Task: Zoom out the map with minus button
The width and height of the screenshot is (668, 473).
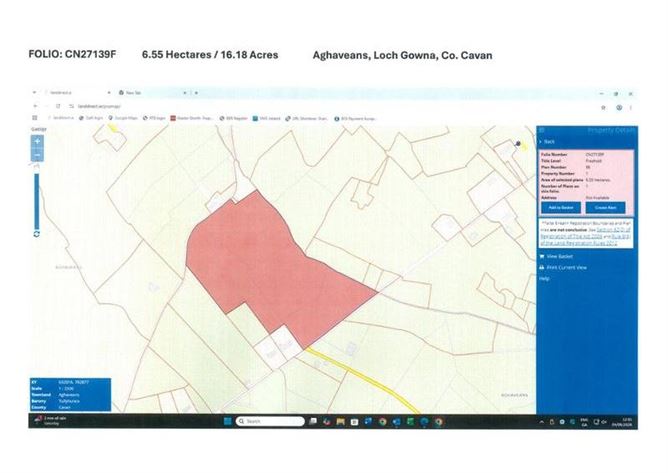Action: click(37, 154)
